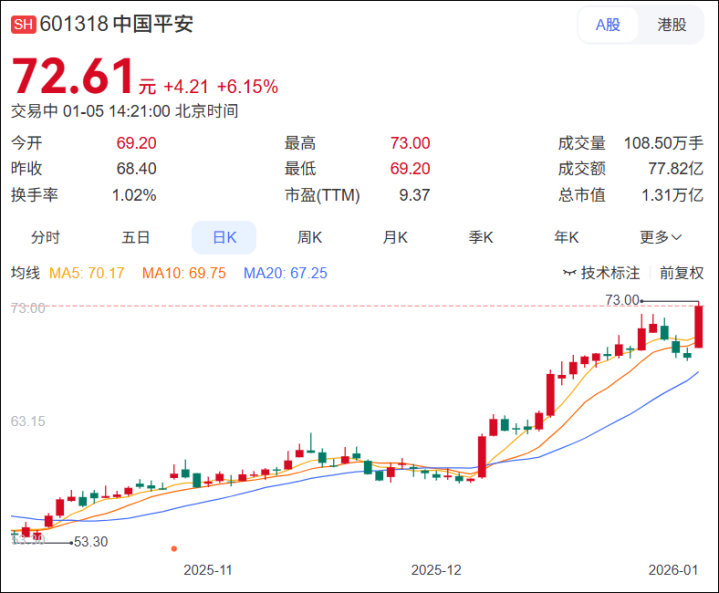Image resolution: width=719 pixels, height=593 pixels.
Task: Click the 53.30 low price annotation
Action: pyautogui.click(x=91, y=542)
